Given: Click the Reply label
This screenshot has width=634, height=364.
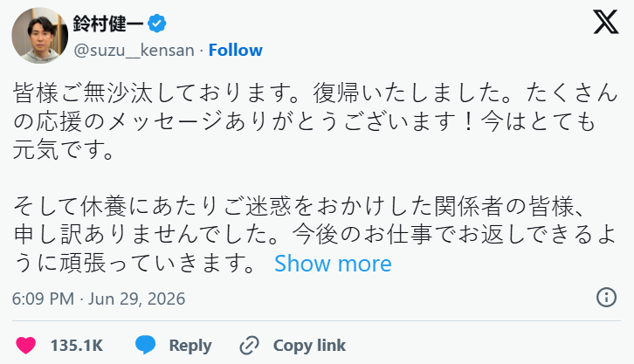Looking at the screenshot, I should (x=190, y=346).
